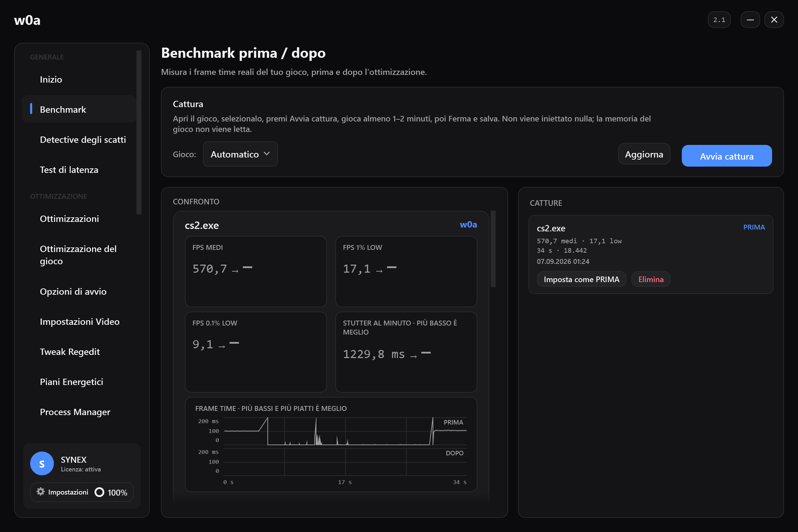Image resolution: width=798 pixels, height=532 pixels.
Task: Open Impostazioni Video
Action: coord(79,322)
